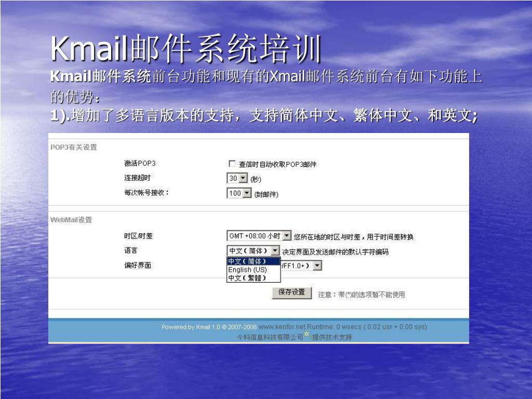532x399 pixels.
Task: Pick 中文(繁體) language option
Action: [254, 278]
